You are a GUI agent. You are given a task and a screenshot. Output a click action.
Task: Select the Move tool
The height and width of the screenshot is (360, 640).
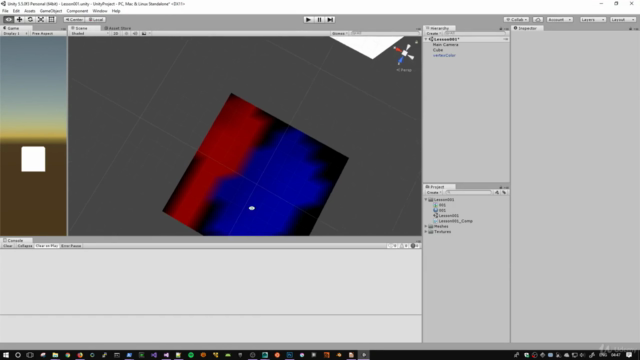point(19,20)
